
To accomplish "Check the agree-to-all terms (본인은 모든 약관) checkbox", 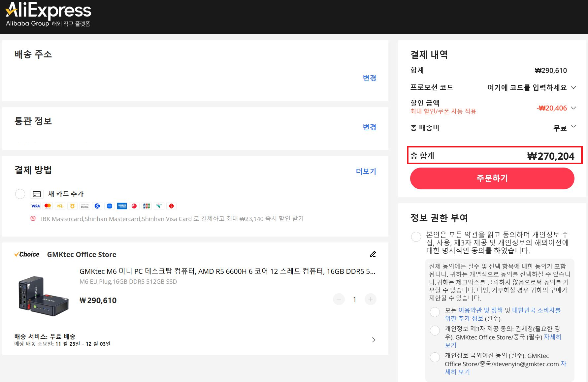I will pos(416,237).
